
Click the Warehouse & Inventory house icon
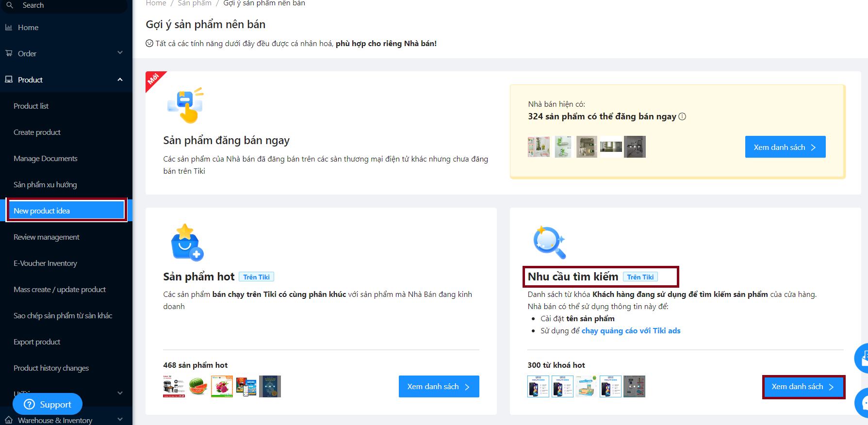(9, 420)
